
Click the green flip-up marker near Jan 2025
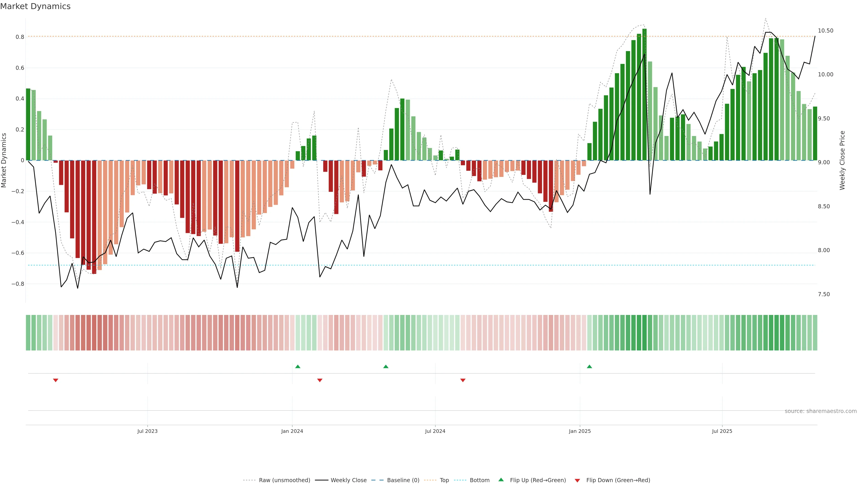(x=589, y=366)
